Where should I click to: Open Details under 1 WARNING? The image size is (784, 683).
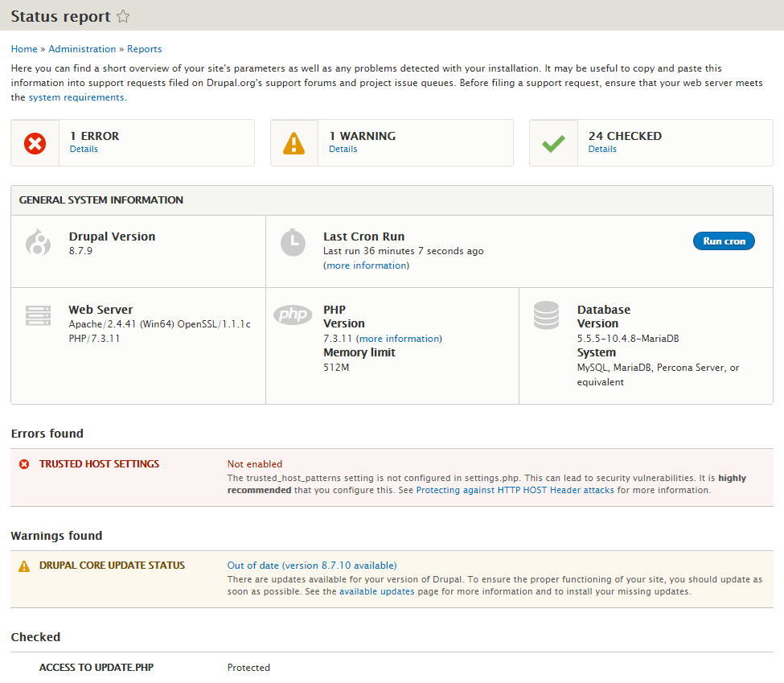click(x=343, y=149)
